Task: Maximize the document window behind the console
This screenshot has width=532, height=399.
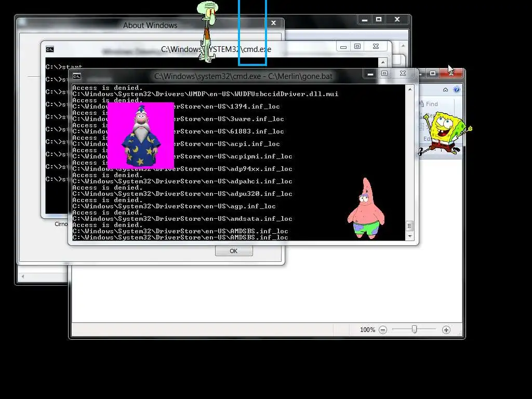Action: (x=433, y=73)
